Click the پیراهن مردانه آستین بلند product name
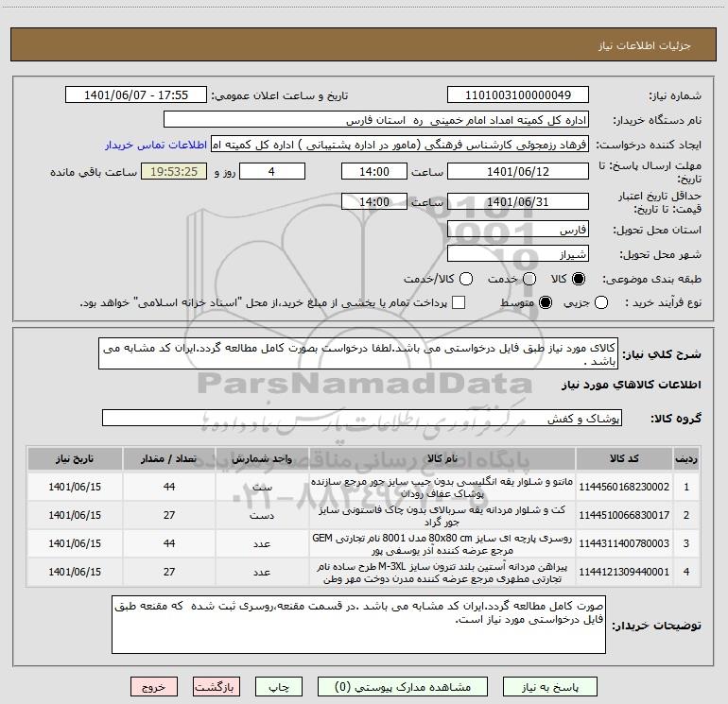The width and height of the screenshot is (728, 704). pos(442,573)
